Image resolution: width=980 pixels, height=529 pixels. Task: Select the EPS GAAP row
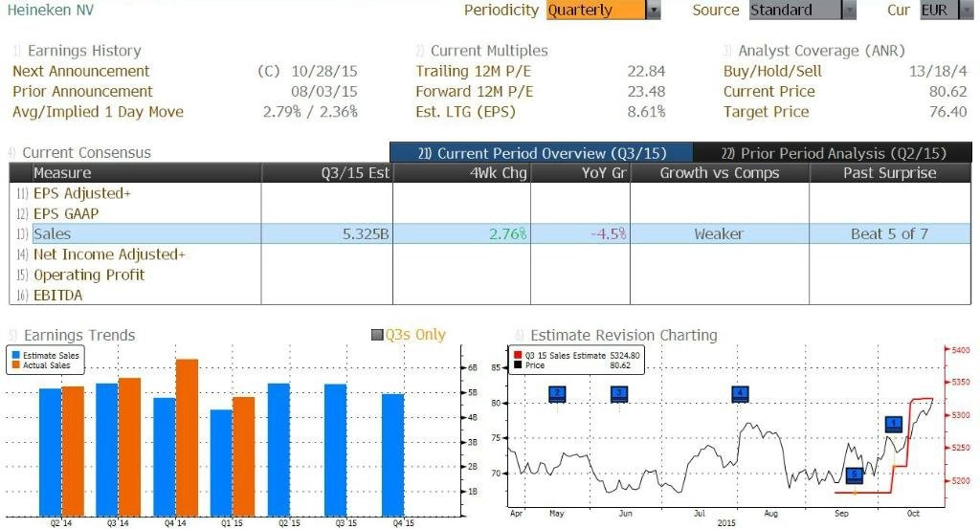coord(490,213)
